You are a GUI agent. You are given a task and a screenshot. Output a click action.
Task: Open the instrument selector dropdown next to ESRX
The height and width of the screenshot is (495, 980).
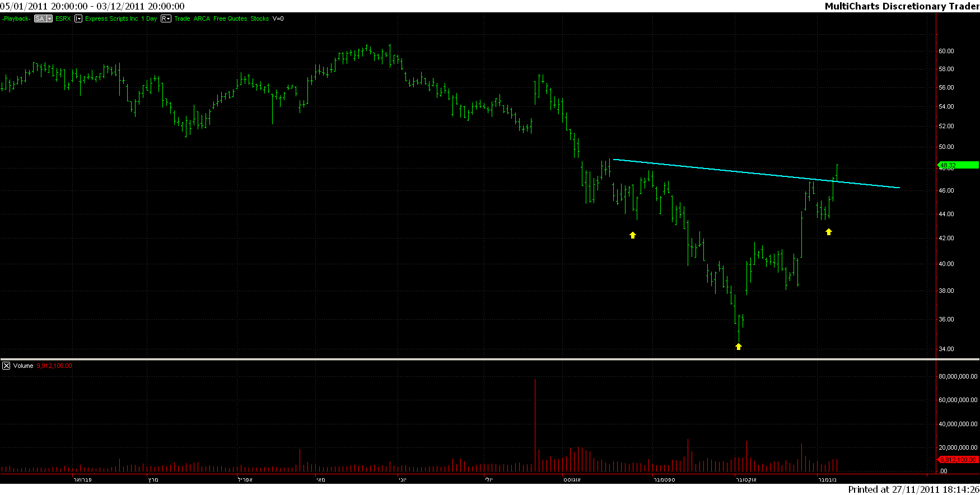coord(78,18)
